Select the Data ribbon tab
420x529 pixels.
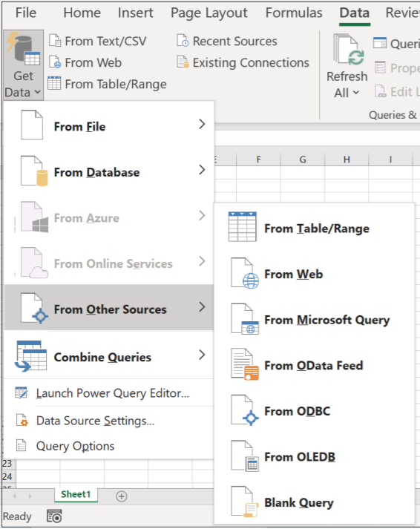click(354, 13)
